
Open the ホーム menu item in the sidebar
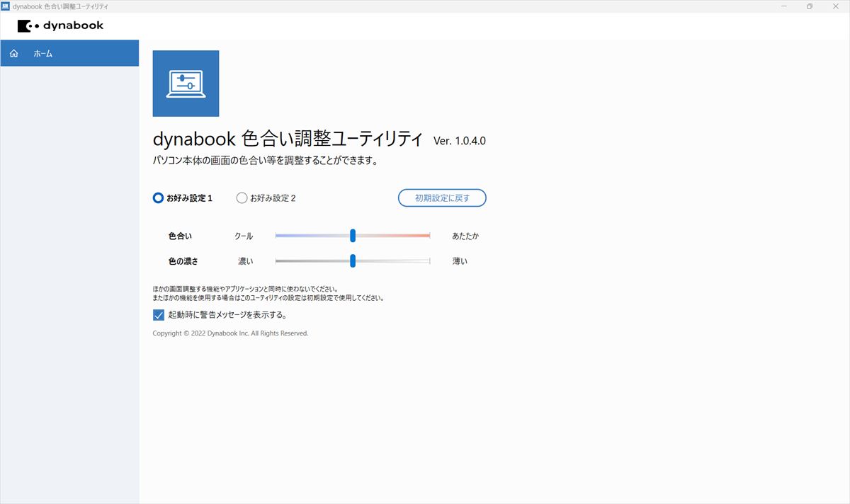point(69,53)
